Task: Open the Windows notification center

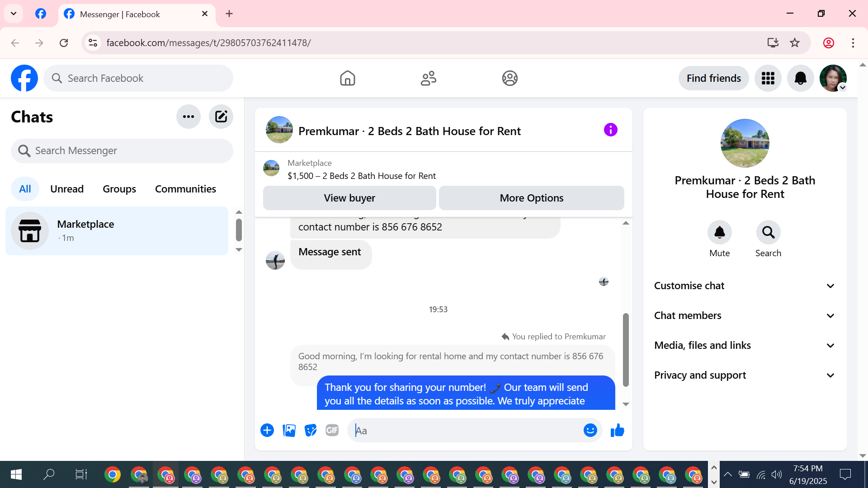Action: [845, 474]
